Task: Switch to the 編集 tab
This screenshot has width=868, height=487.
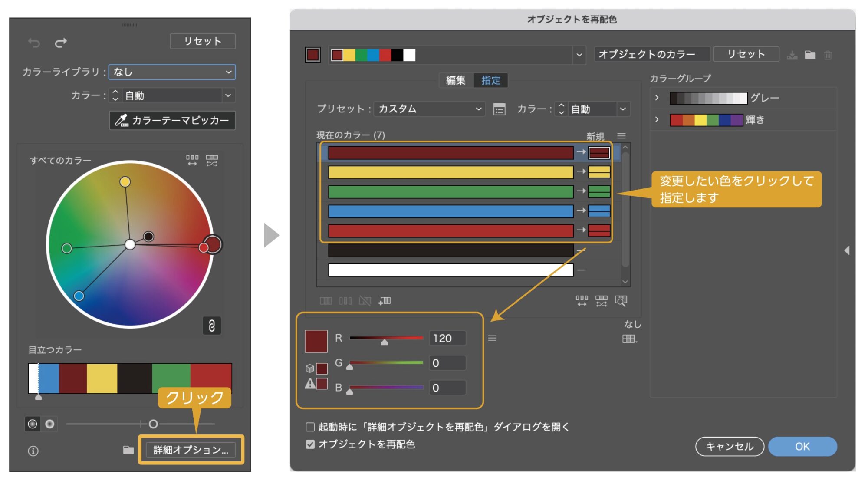Action: point(455,80)
